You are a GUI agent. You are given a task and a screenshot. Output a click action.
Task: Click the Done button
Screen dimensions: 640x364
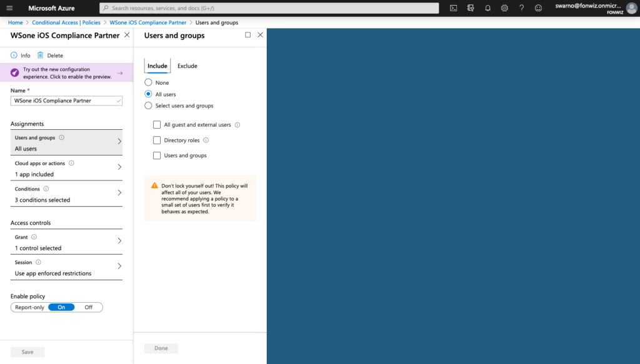(x=161, y=348)
